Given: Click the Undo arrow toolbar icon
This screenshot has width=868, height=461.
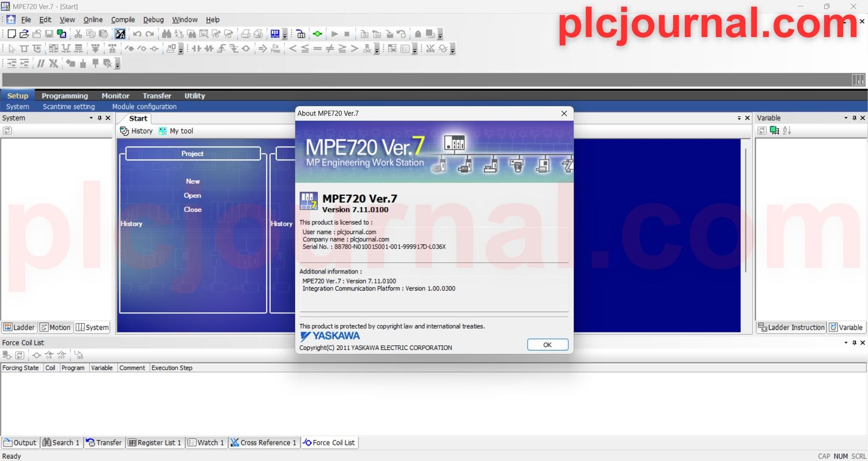Looking at the screenshot, I should 137,34.
